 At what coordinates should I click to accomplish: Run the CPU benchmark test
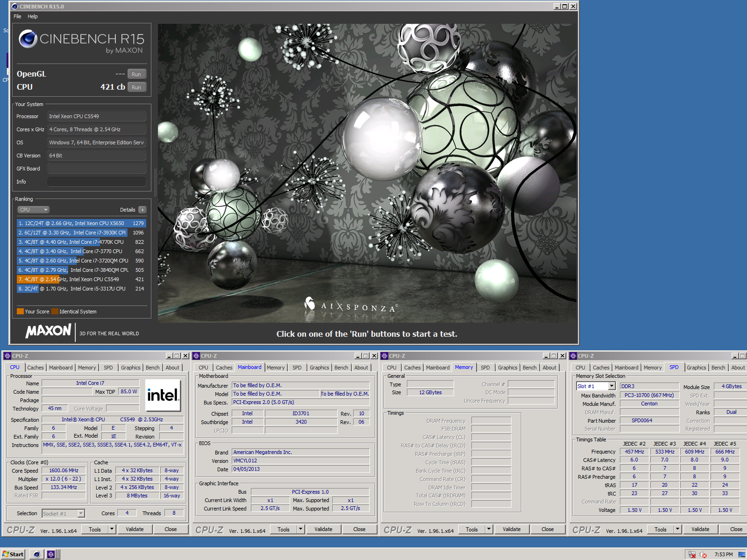pyautogui.click(x=136, y=87)
